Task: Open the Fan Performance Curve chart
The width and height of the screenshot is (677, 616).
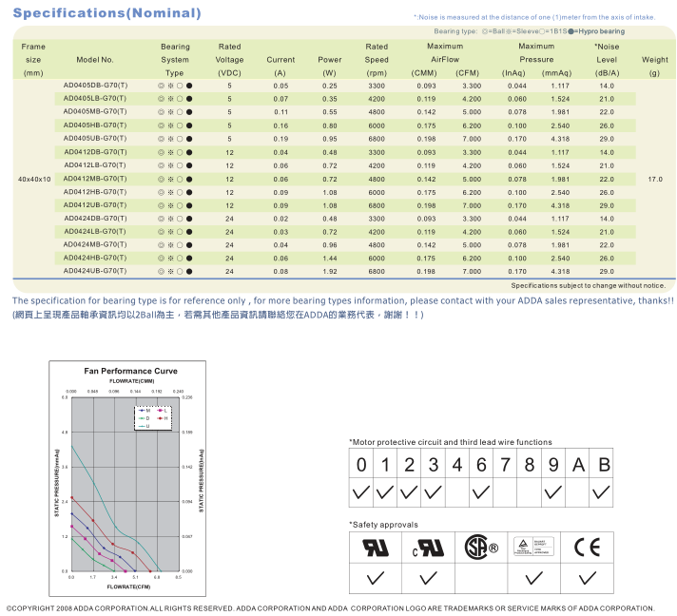Action: (x=127, y=478)
